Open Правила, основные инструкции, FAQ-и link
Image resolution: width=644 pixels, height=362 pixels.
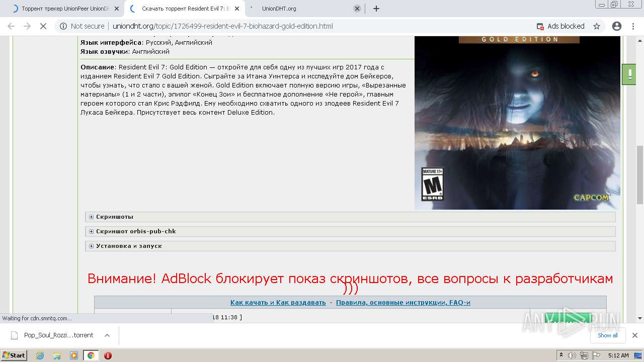click(403, 302)
